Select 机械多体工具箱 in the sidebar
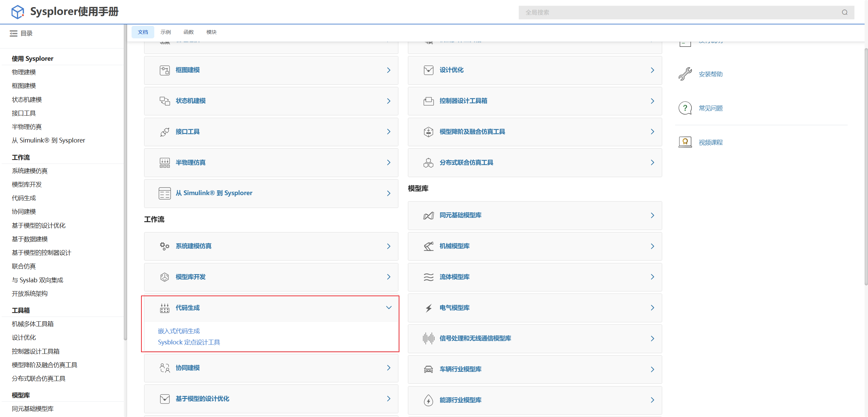The height and width of the screenshot is (417, 868). pyautogui.click(x=33, y=324)
